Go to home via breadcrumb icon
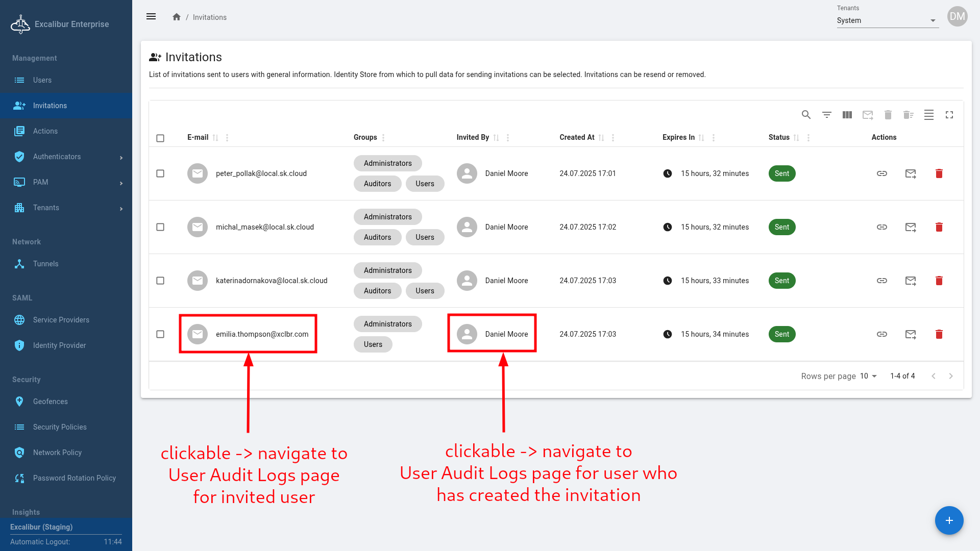Image resolution: width=980 pixels, height=551 pixels. pos(177,17)
